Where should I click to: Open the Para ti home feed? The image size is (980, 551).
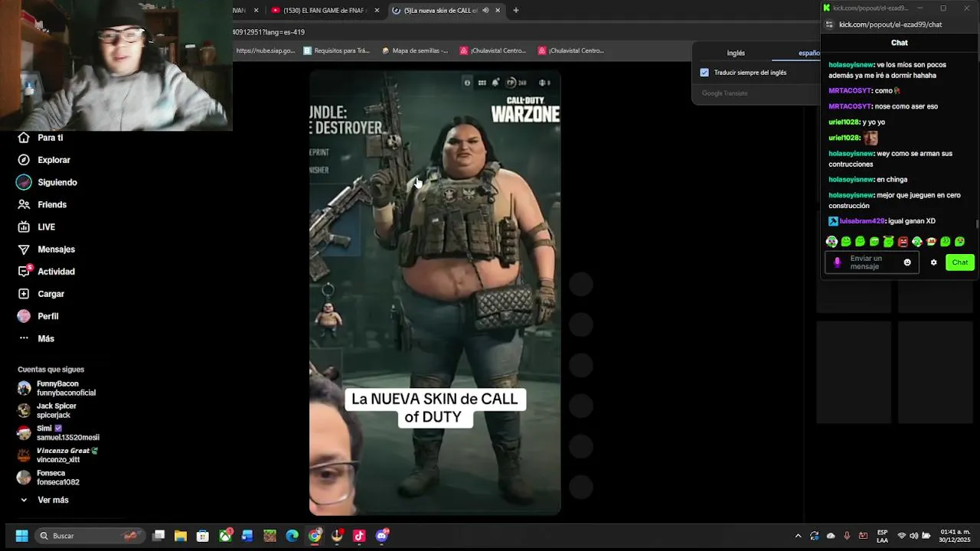pyautogui.click(x=41, y=138)
